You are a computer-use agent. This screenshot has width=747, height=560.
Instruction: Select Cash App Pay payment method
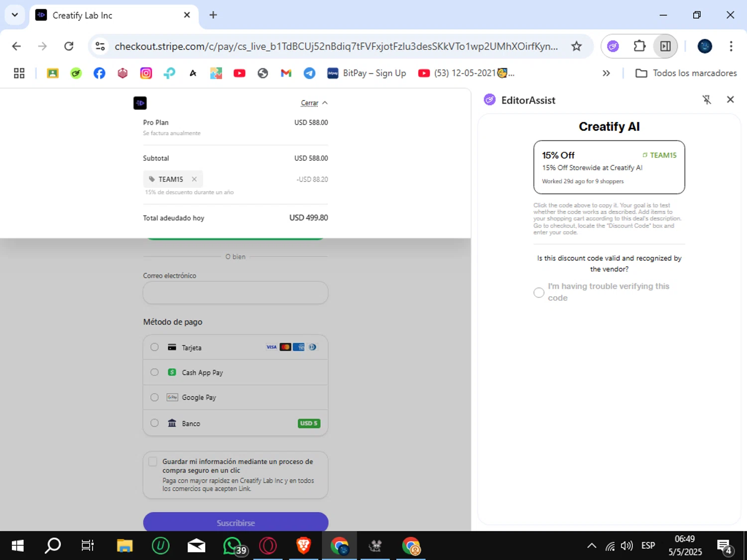236,372
